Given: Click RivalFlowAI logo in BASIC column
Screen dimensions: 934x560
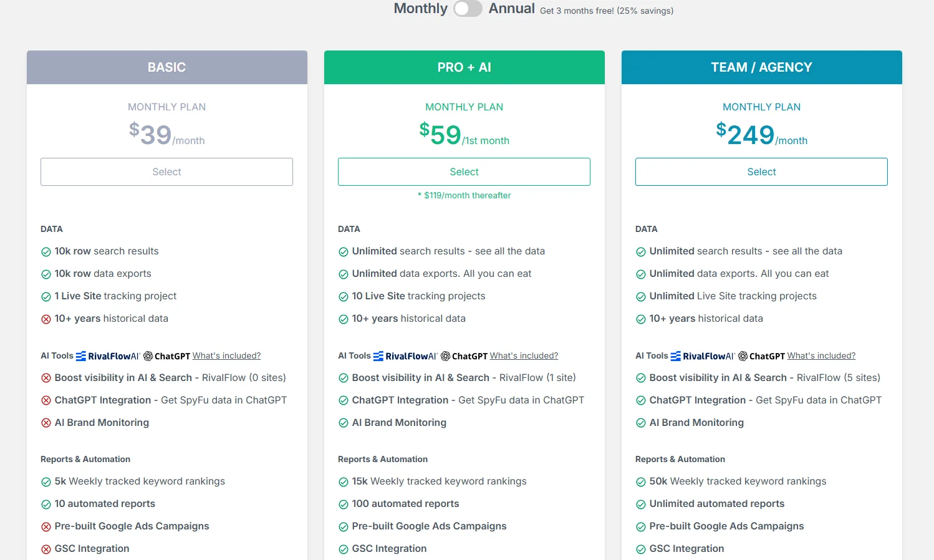Looking at the screenshot, I should (x=108, y=356).
